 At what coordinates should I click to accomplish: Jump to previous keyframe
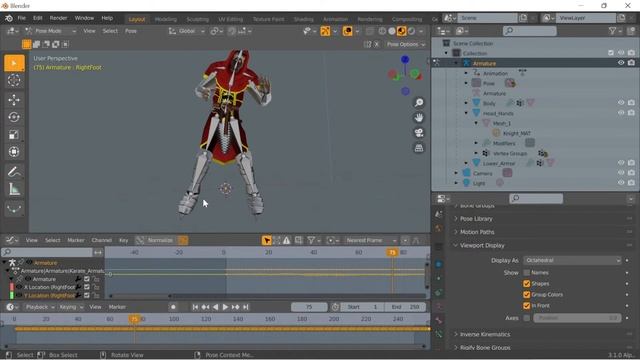pyautogui.click(x=205, y=307)
